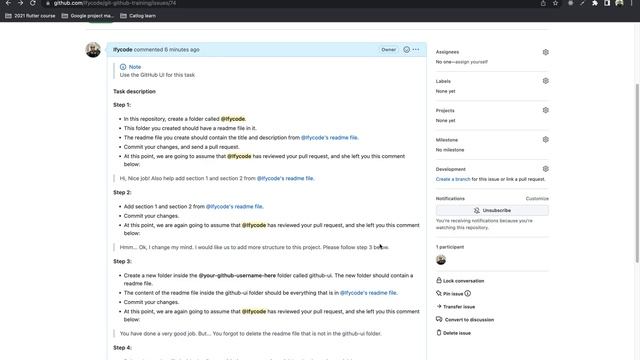The image size is (640, 360).
Task: Share this page using the share icon
Action: tap(543, 3)
